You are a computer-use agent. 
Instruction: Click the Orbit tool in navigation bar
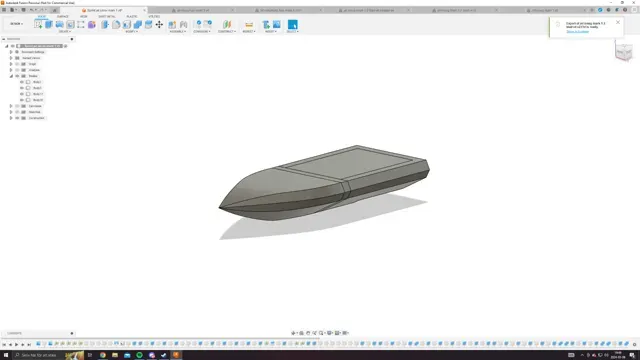click(293, 333)
